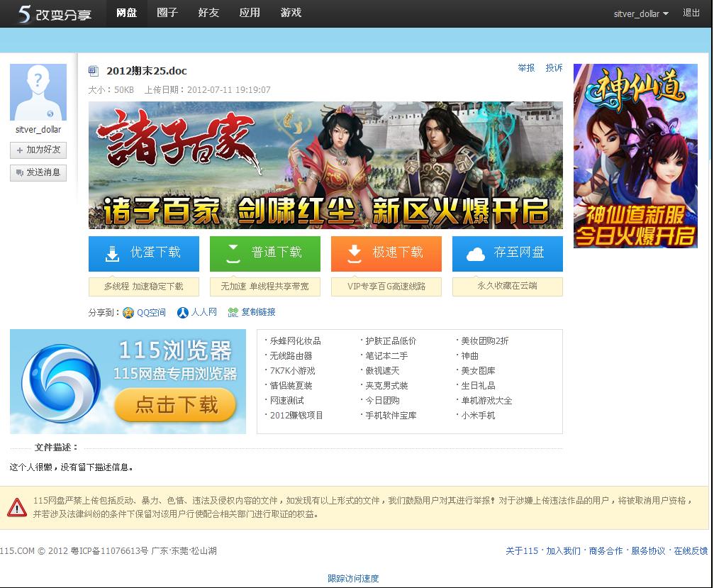
Task: Open 7K7K小游戏 link
Action: [x=292, y=371]
